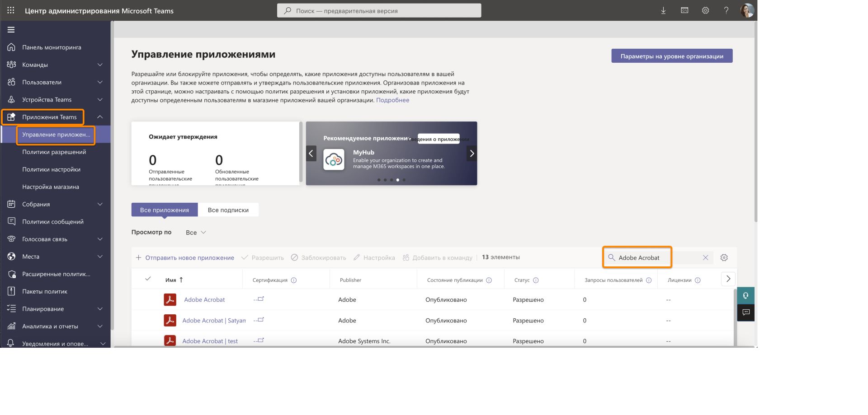868x415 pixels.
Task: Click the Notifications bell icon
Action: coord(11,343)
